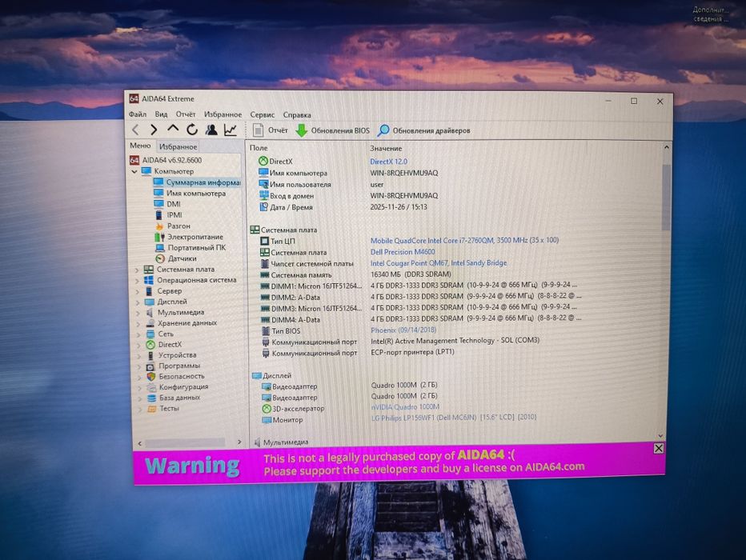Expand the Операционная система tree node
Viewport: 746px width, 560px height.
(137, 281)
